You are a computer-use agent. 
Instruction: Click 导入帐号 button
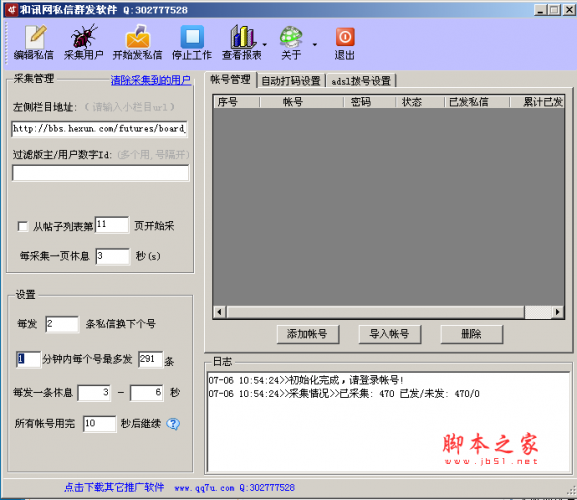(x=390, y=334)
